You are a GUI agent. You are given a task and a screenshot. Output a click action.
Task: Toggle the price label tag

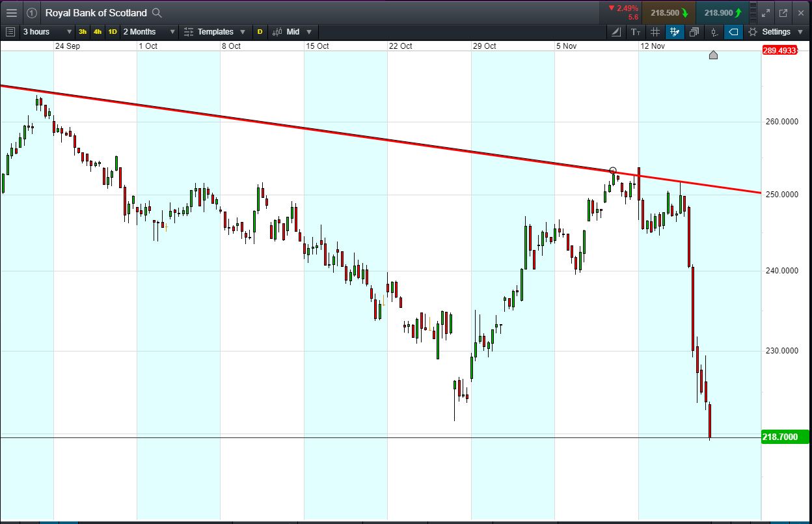pos(733,31)
